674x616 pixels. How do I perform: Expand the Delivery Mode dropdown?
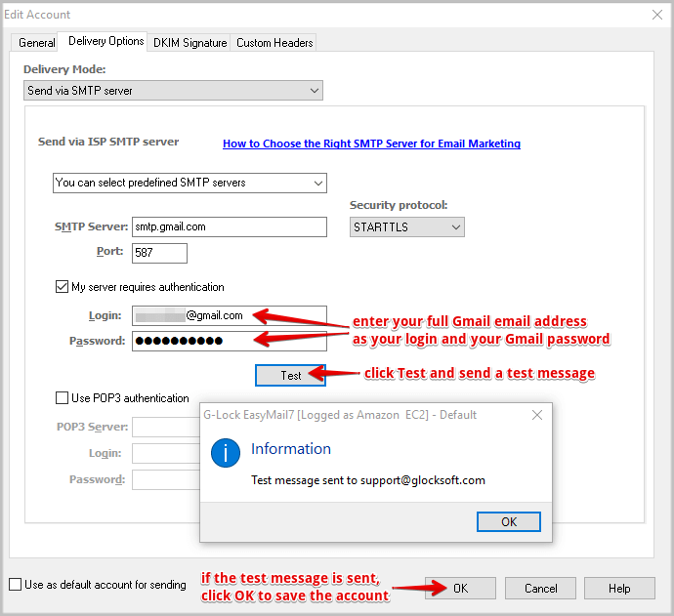173,91
